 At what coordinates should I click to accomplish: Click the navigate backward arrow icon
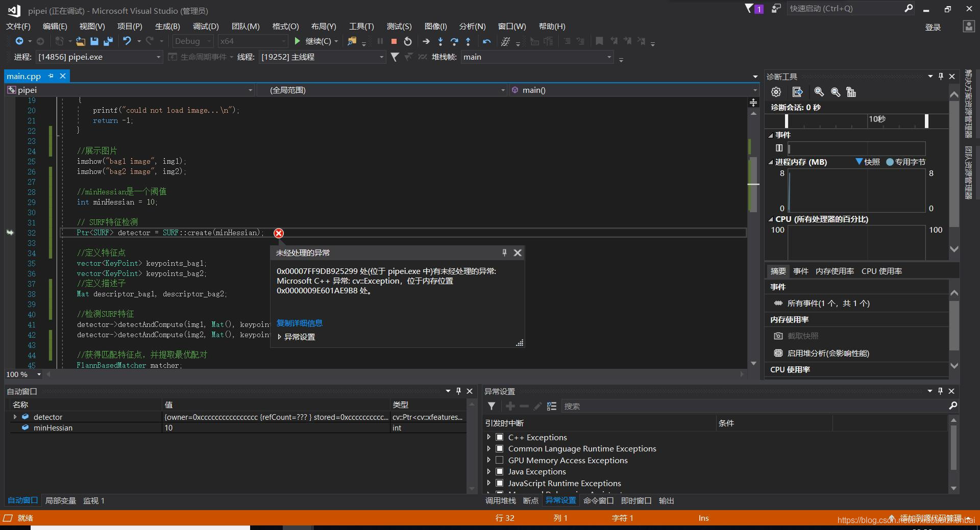click(19, 41)
